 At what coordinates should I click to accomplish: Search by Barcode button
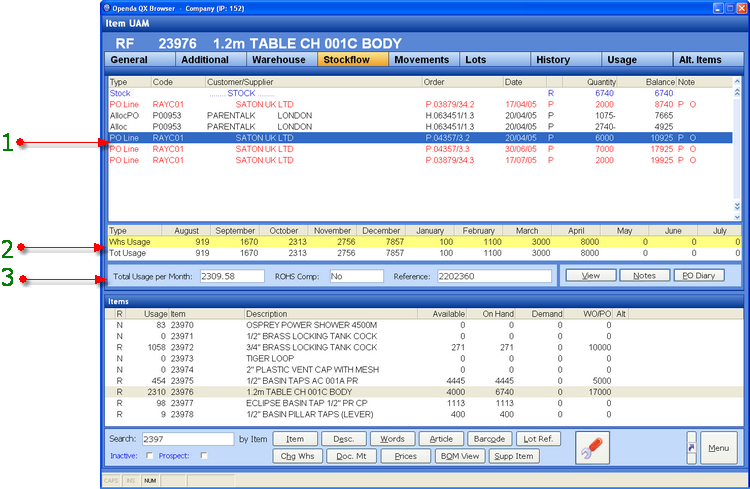point(489,439)
